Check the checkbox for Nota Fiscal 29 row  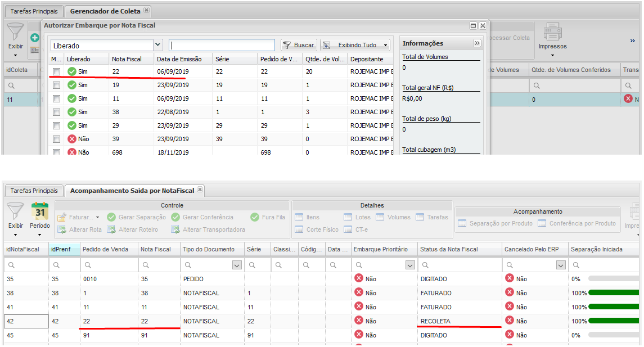56,125
